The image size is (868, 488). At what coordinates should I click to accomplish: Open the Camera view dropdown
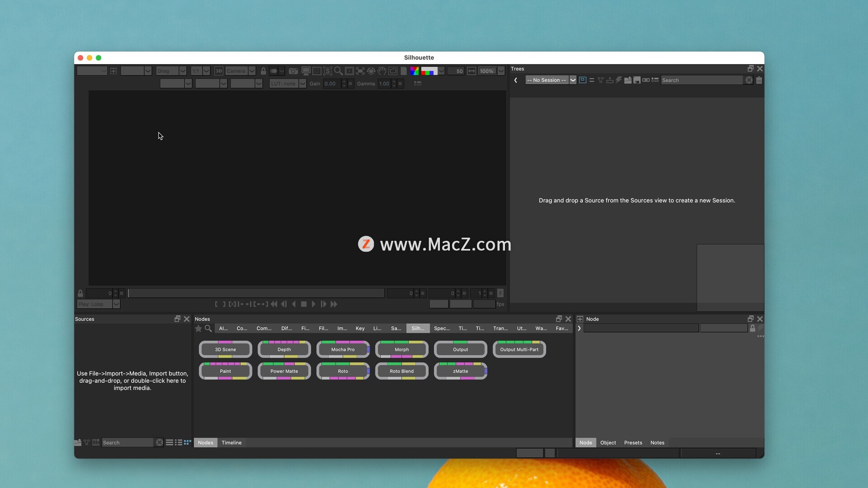(252, 71)
